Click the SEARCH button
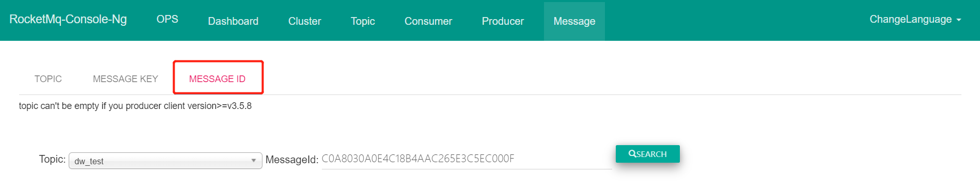This screenshot has width=980, height=188. [x=648, y=154]
